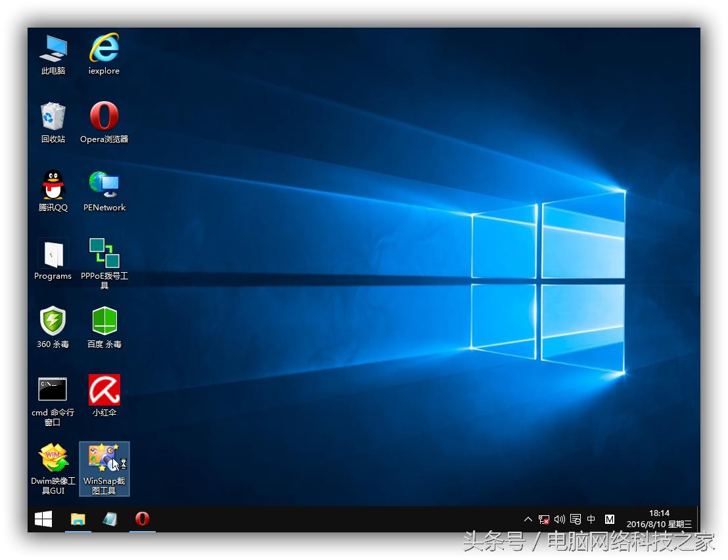
Task: Select the 百度 杀毒 green shield icon
Action: 104,322
